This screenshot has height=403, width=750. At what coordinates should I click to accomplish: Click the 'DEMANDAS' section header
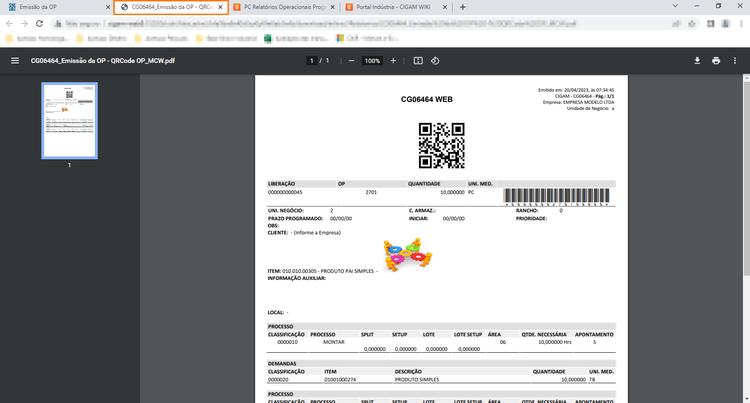point(282,364)
